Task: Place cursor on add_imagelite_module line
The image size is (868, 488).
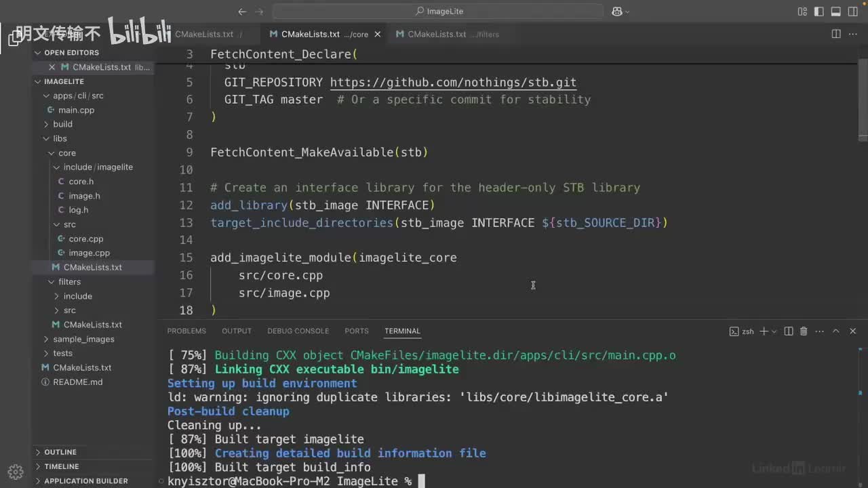Action: (x=334, y=258)
